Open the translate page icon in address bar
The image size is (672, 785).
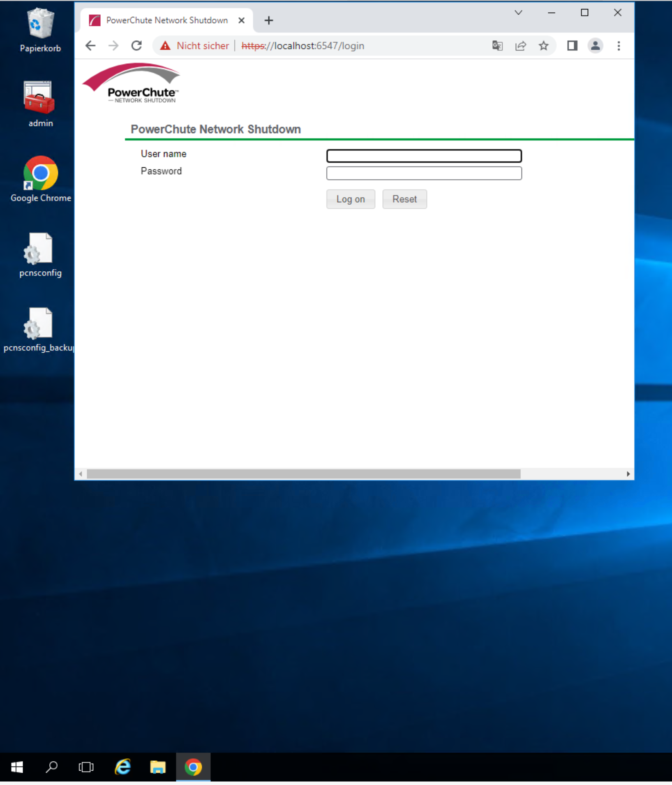497,46
